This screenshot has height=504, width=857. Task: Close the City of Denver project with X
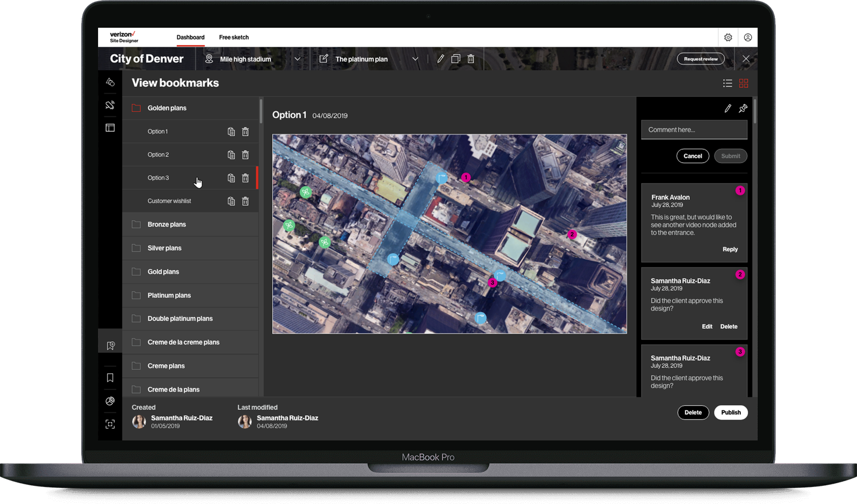coord(746,59)
